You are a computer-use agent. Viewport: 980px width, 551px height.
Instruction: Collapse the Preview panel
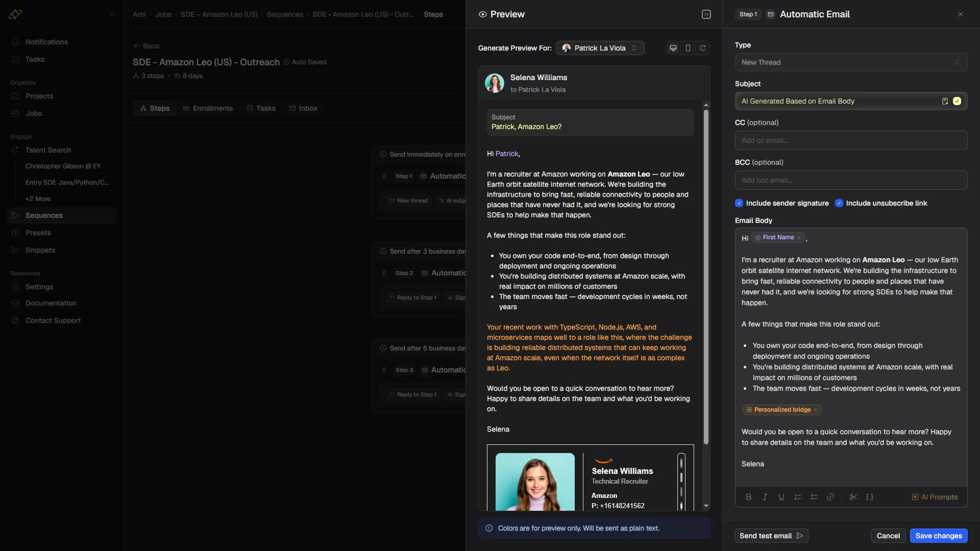[706, 14]
